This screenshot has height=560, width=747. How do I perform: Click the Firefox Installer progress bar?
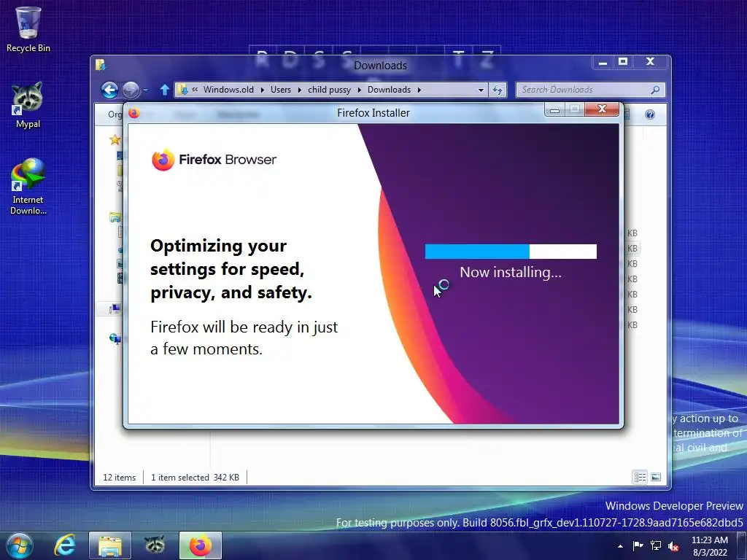point(511,252)
